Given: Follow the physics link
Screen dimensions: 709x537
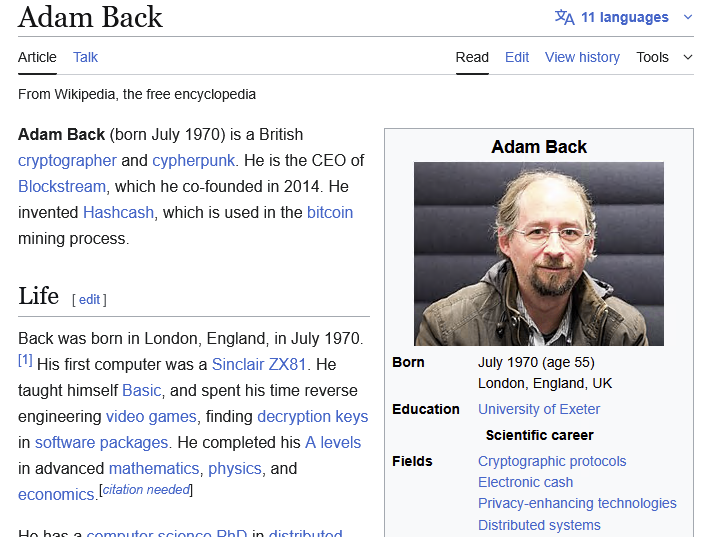Looking at the screenshot, I should pos(235,469).
